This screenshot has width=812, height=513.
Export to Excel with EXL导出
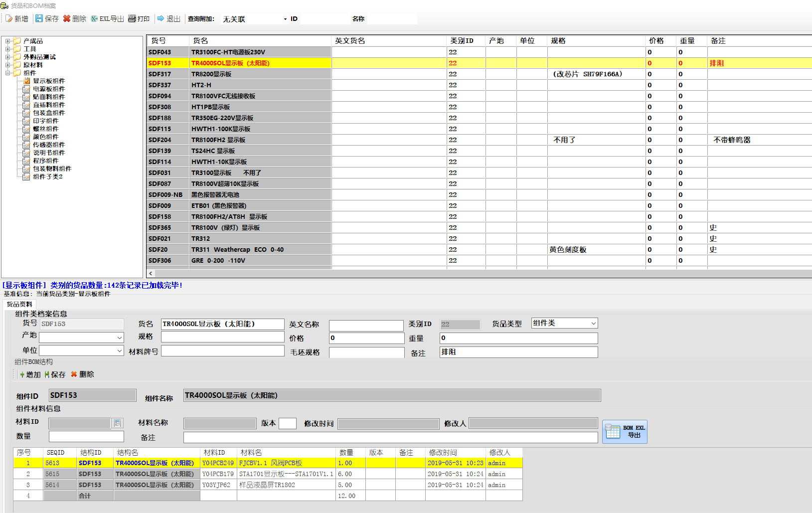[x=107, y=19]
